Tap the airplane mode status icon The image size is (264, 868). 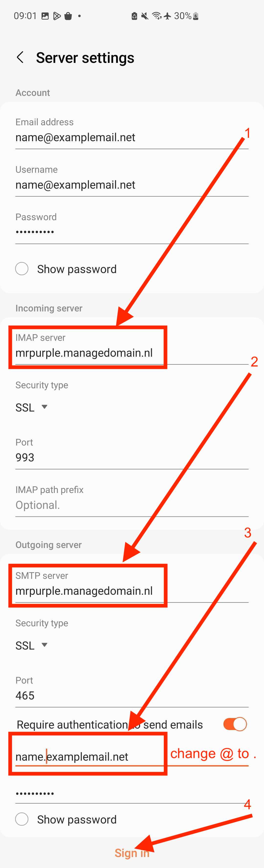coord(167,16)
